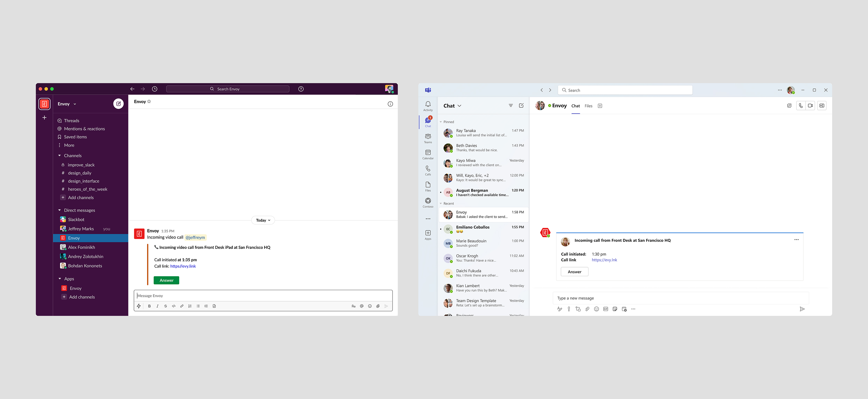Screen dimensions: 868x399
Task: Toggle strikethrough formatting in Slack composer
Action: point(165,306)
